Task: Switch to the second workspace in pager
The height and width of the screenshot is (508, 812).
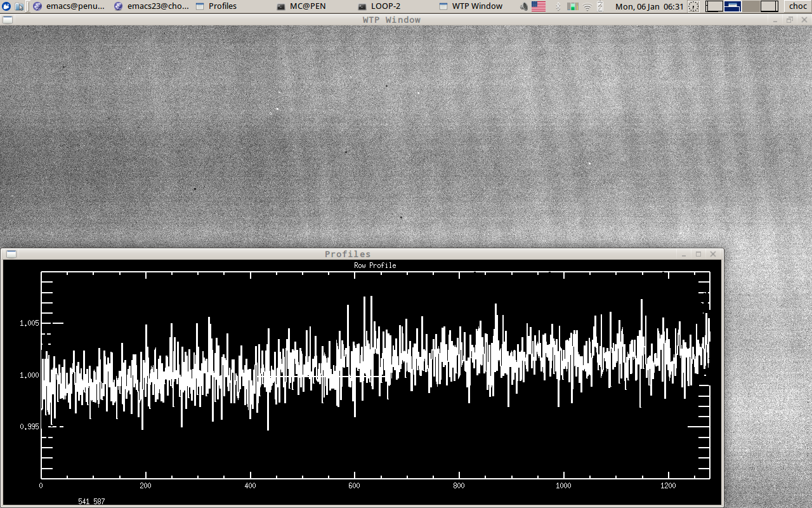Action: click(732, 6)
